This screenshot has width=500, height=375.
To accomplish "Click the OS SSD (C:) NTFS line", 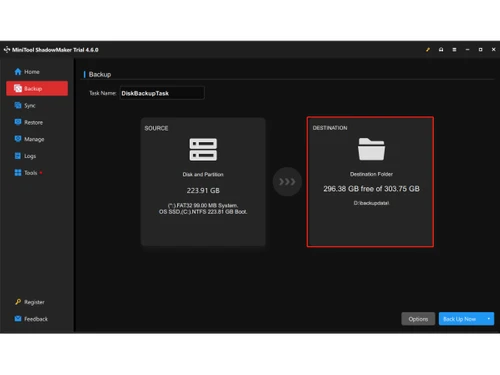I will click(203, 212).
